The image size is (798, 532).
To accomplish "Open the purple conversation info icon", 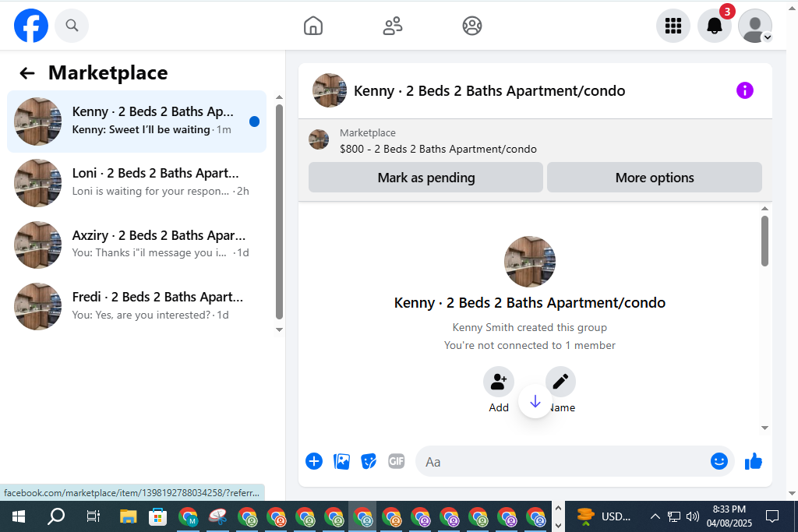I will click(x=744, y=90).
